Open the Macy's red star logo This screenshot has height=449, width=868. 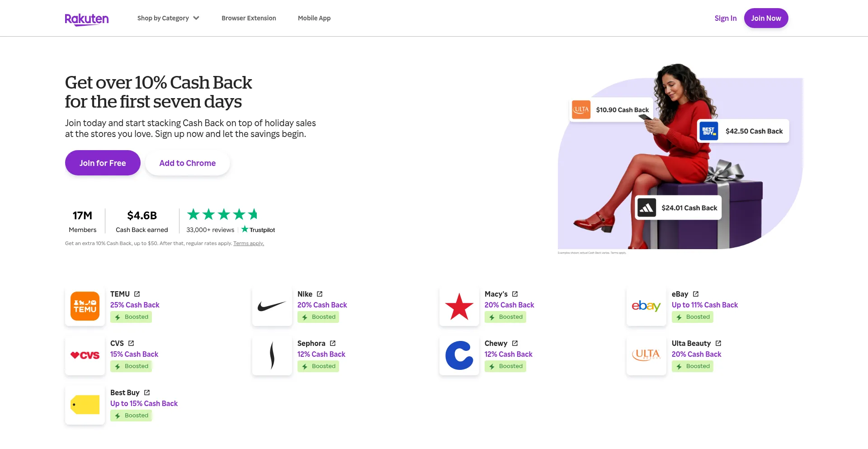tap(459, 306)
